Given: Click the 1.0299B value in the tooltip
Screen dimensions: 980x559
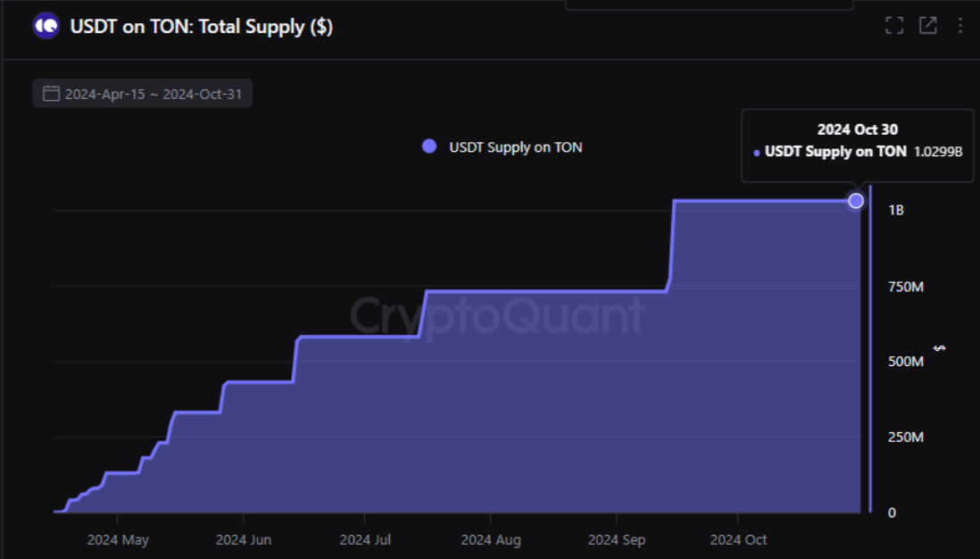Looking at the screenshot, I should (938, 152).
